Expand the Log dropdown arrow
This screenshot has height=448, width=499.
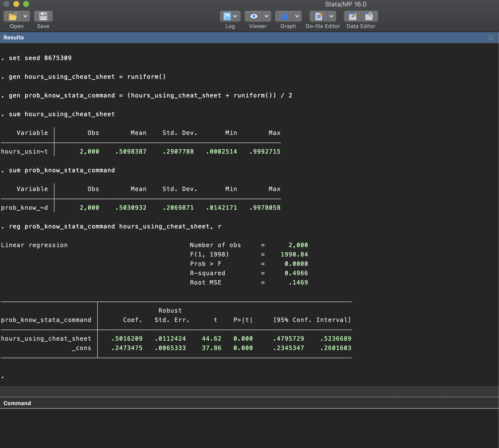pos(235,16)
